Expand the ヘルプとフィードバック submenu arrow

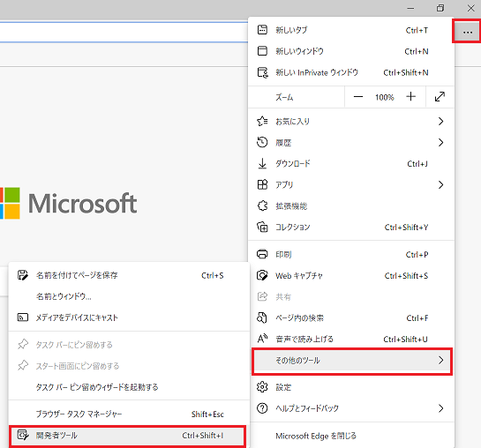click(x=440, y=407)
